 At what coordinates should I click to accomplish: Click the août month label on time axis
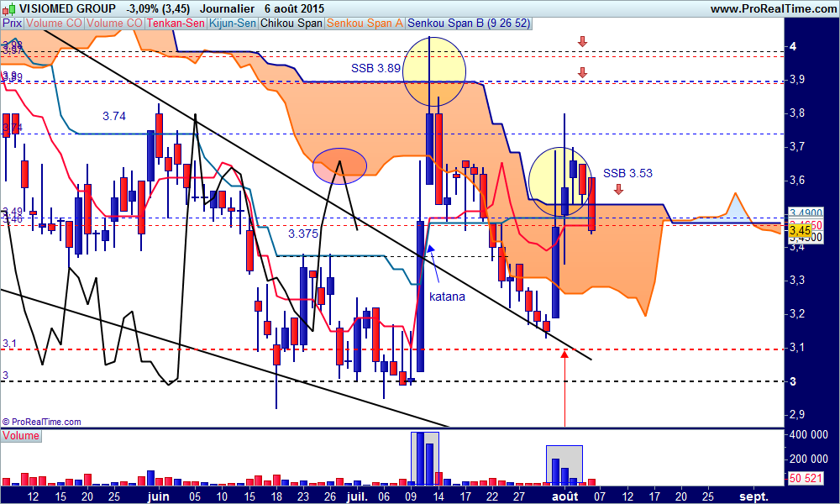click(x=565, y=496)
